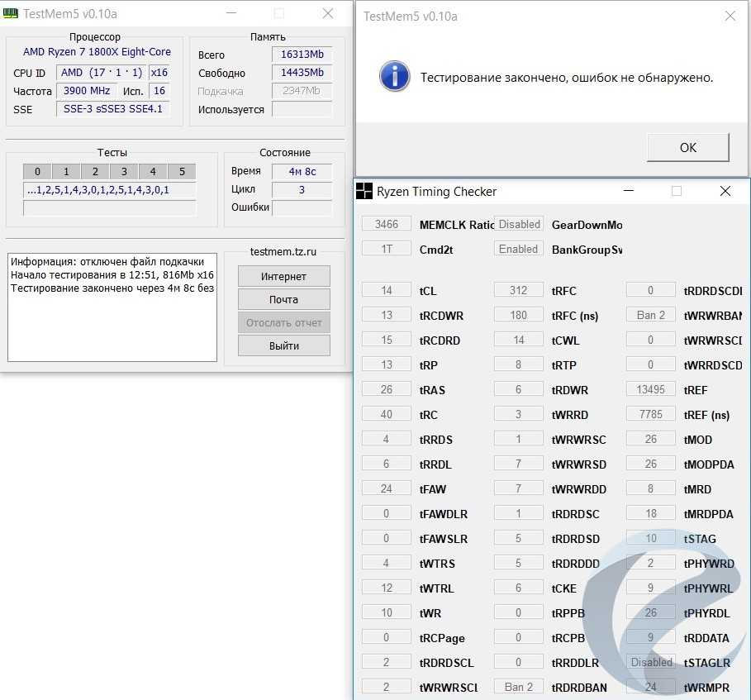Click the Cmd2t 1T value field
Screen dimensions: 751x700
tap(386, 249)
